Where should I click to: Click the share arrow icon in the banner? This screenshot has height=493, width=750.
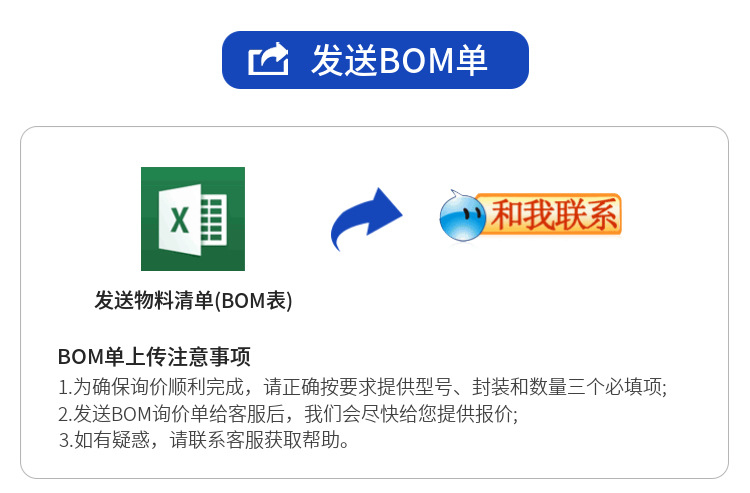(268, 59)
